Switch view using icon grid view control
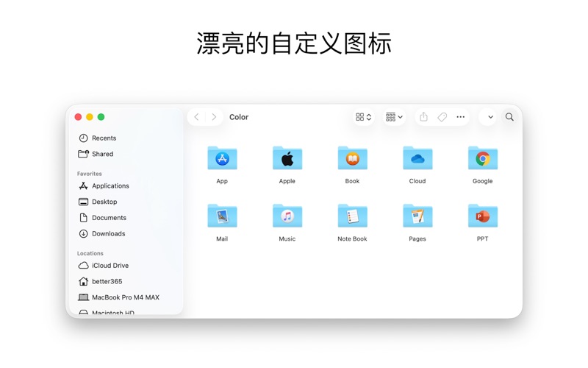588x368 pixels. pyautogui.click(x=363, y=117)
